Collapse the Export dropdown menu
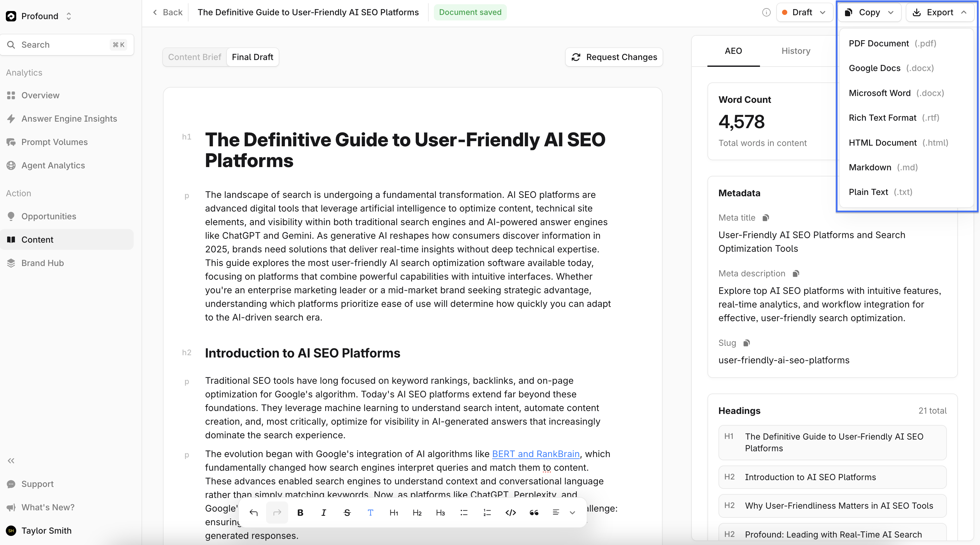Screen dimensions: 980x545 click(x=940, y=12)
